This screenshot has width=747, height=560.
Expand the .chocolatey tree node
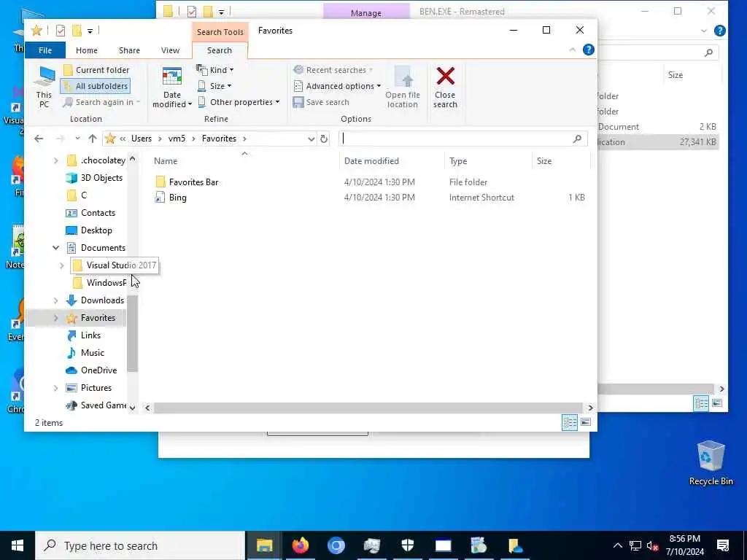(x=55, y=160)
